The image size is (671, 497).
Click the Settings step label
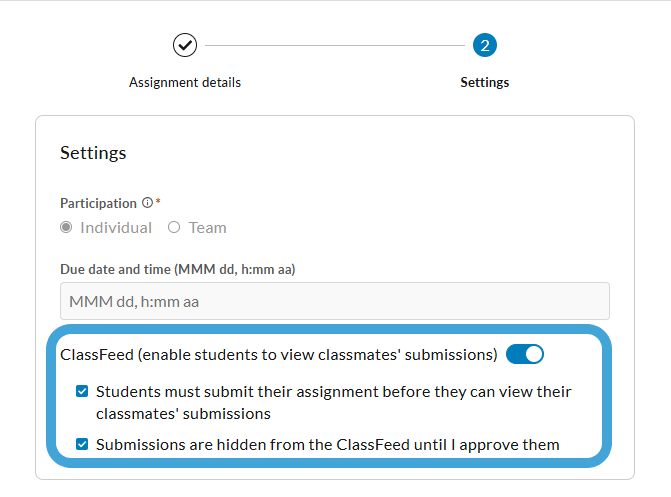point(484,82)
